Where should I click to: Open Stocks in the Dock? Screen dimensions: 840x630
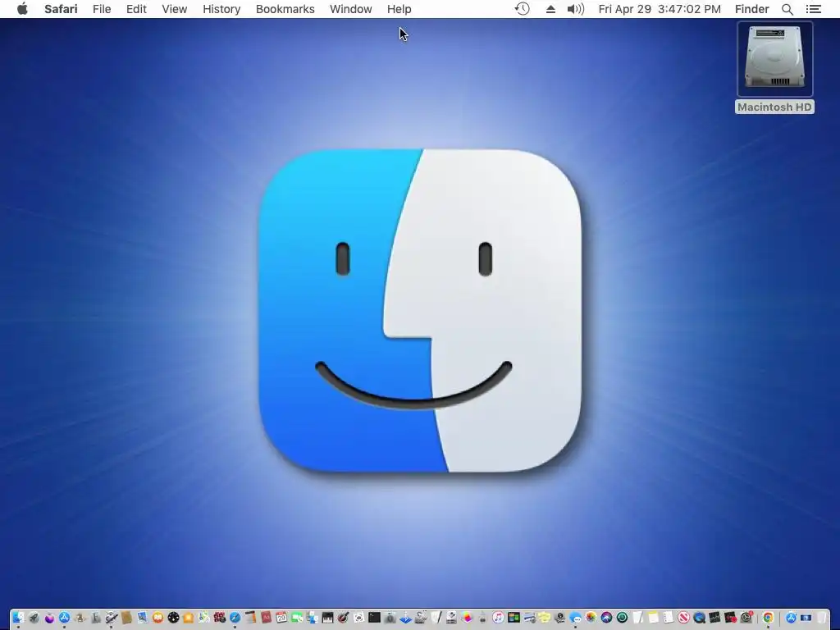click(714, 618)
